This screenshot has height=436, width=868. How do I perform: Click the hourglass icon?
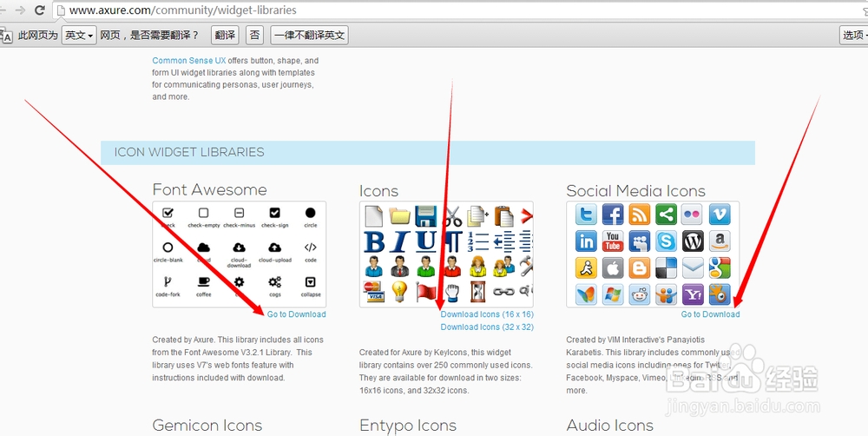[477, 292]
